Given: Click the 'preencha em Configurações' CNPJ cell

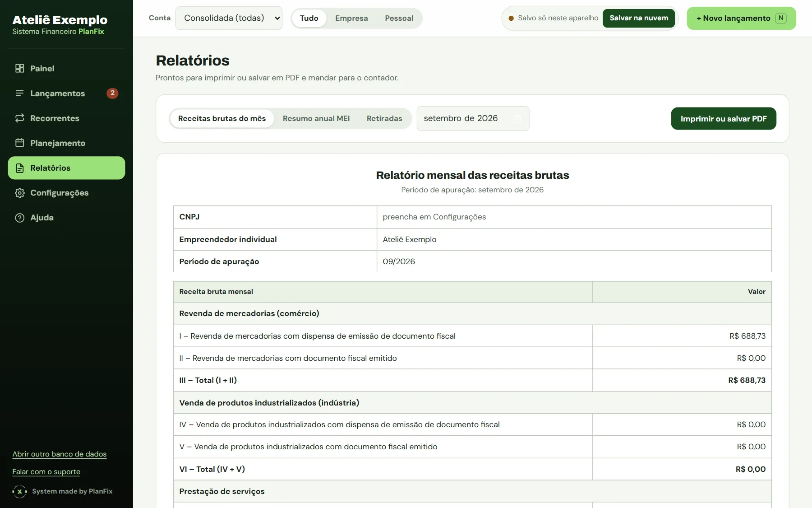Looking at the screenshot, I should (574, 217).
